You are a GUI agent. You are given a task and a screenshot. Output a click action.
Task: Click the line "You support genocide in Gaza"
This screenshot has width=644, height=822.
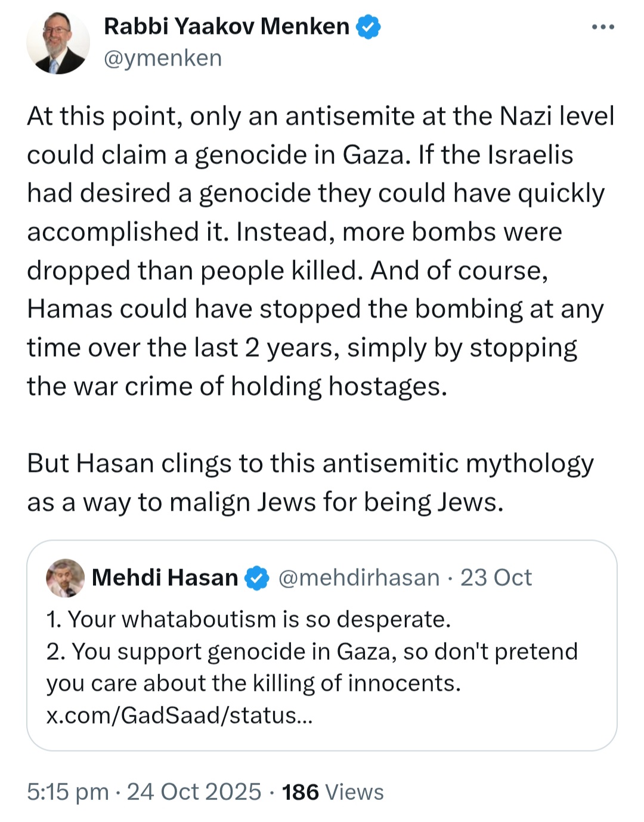pos(312,651)
